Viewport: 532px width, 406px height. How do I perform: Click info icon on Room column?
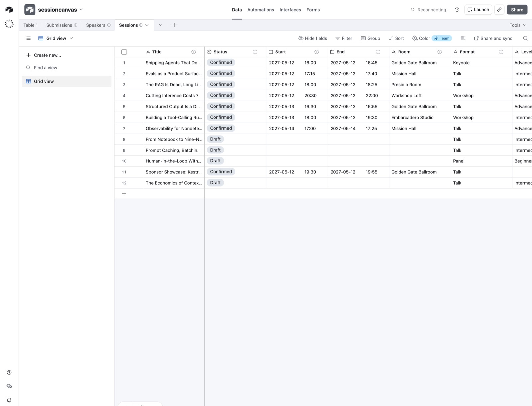point(440,52)
